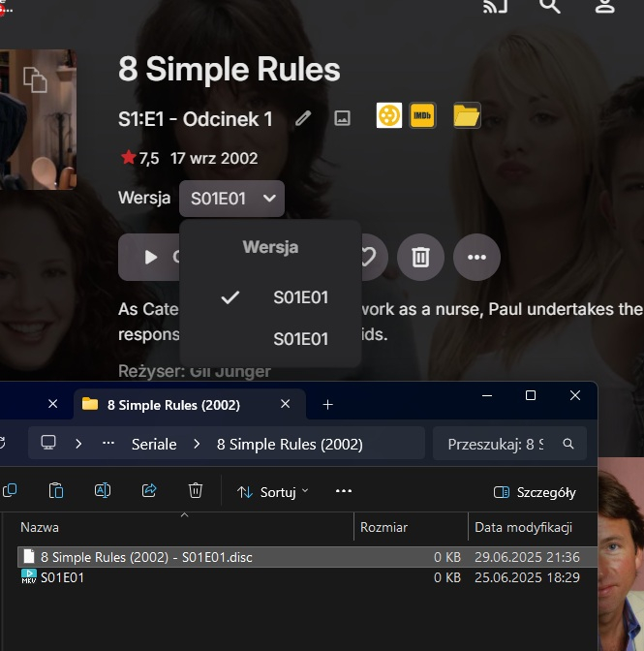Viewport: 644px width, 651px height.
Task: Click the copy icon on the episode poster
Action: tap(35, 79)
